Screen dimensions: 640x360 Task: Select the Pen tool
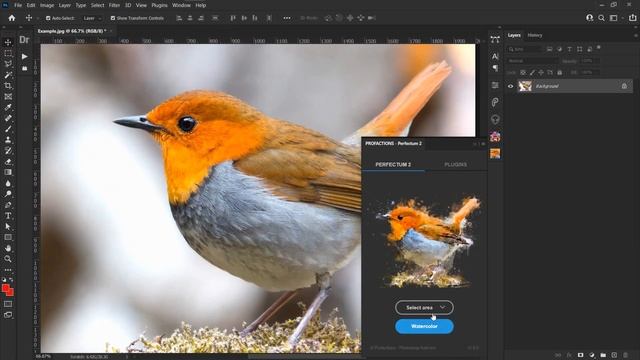pos(8,205)
